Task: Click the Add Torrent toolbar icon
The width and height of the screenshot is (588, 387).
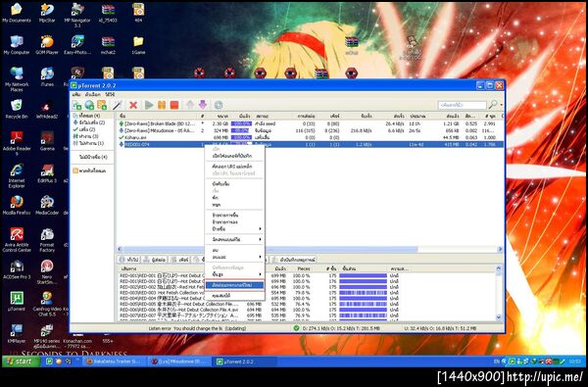Action: click(x=76, y=105)
